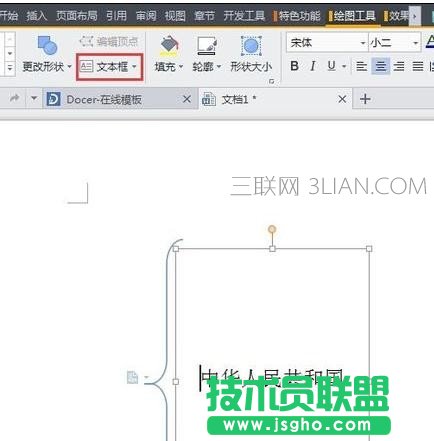Click the Docer logo icon
The width and height of the screenshot is (434, 441).
point(54,99)
